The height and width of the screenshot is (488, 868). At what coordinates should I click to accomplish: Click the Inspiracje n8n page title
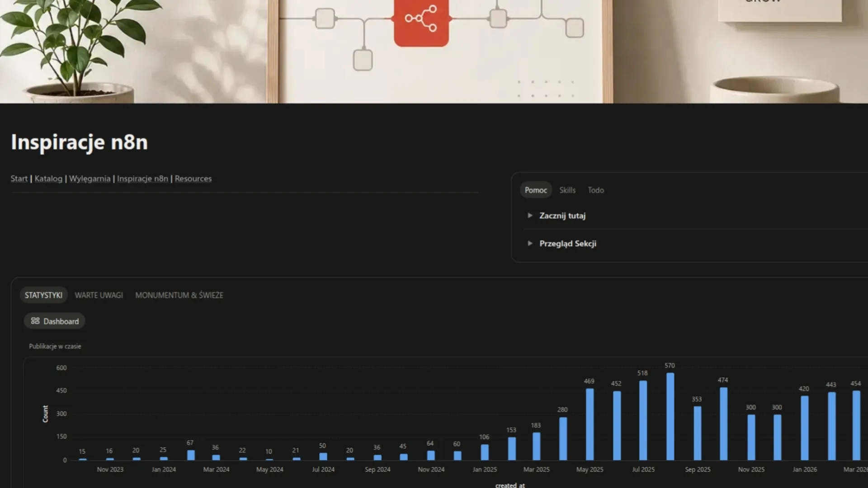tap(79, 142)
